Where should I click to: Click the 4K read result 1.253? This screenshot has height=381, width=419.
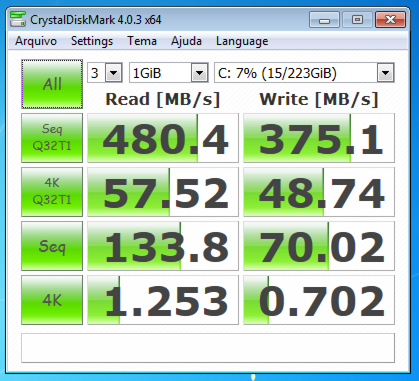163,300
